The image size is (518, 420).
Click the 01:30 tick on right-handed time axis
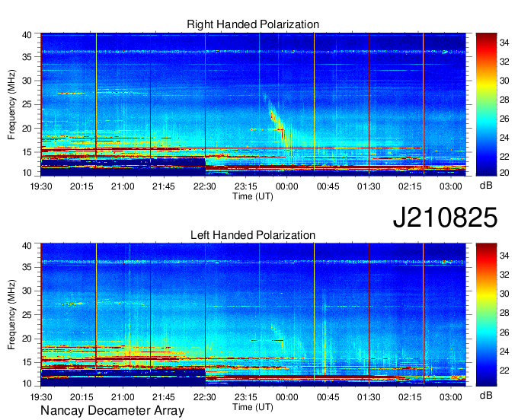369,186
